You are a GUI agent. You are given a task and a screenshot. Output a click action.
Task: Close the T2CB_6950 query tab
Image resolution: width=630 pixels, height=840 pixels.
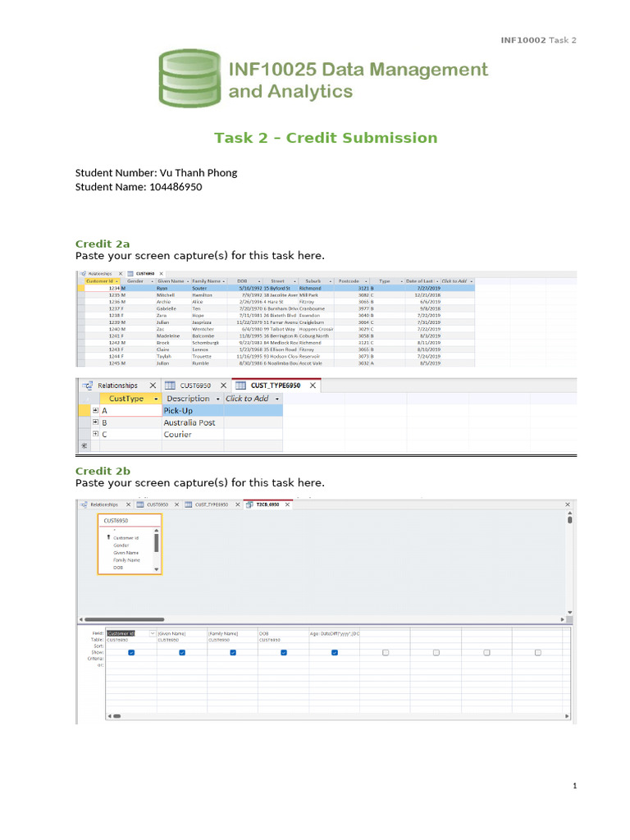tap(288, 504)
